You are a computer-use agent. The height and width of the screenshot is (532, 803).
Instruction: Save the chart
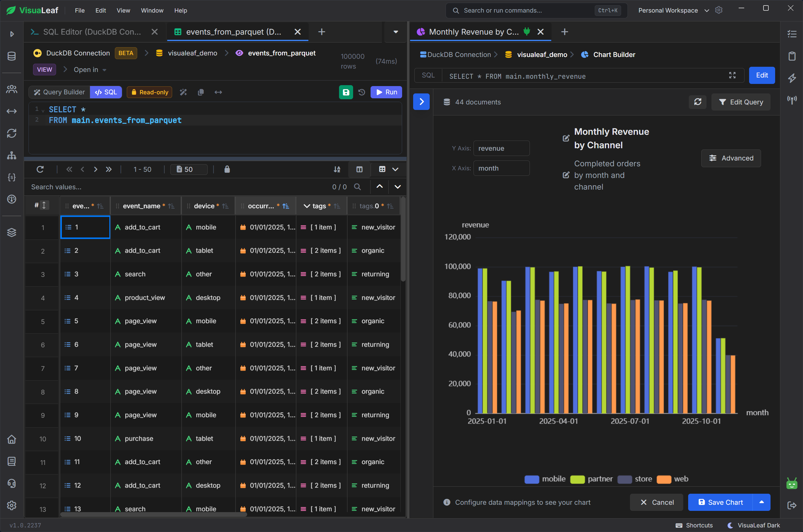click(x=720, y=502)
